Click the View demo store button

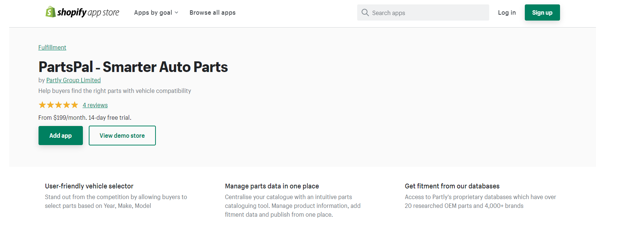pyautogui.click(x=122, y=136)
